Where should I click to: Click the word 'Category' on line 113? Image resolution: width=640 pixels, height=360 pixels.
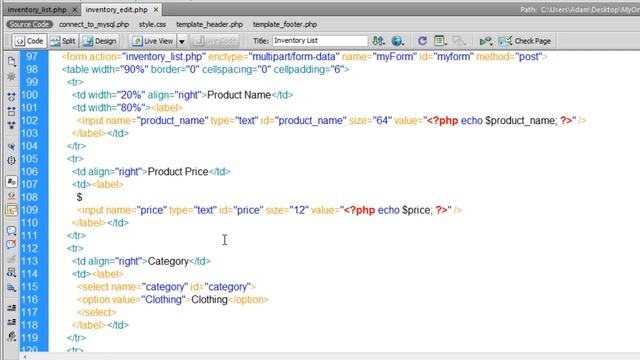click(x=168, y=261)
